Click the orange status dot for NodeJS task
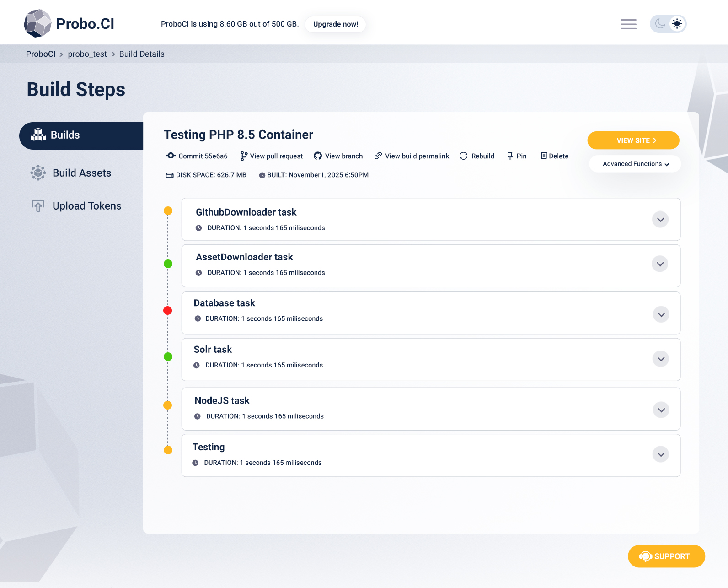Image resolution: width=728 pixels, height=588 pixels. pyautogui.click(x=168, y=405)
